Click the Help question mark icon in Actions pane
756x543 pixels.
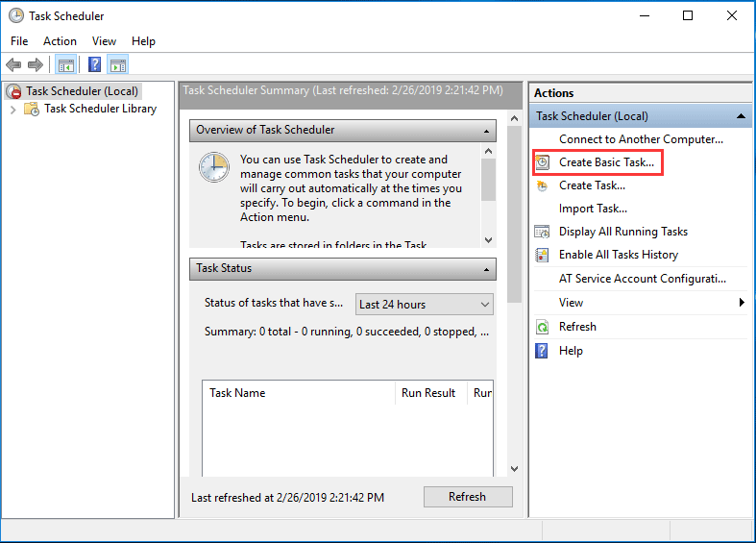pos(542,351)
